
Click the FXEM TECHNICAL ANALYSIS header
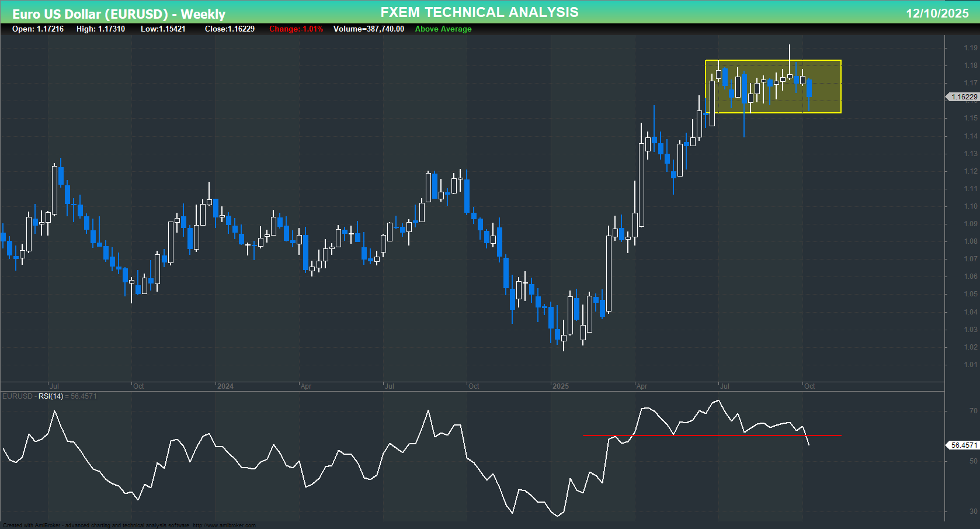click(x=479, y=12)
